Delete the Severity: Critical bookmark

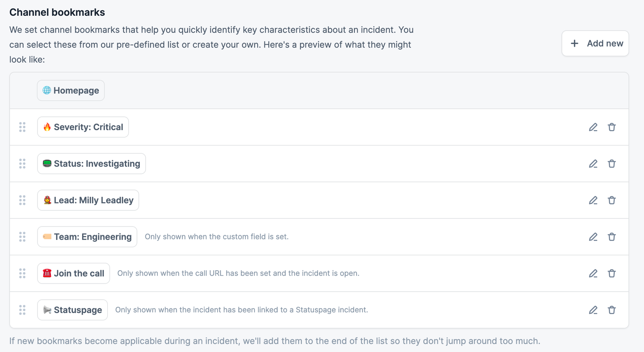pos(612,127)
